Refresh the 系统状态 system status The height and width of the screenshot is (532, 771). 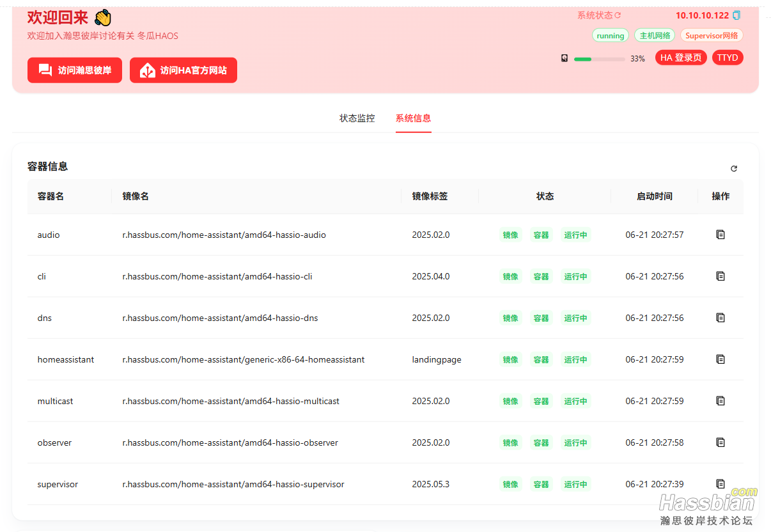tap(618, 15)
